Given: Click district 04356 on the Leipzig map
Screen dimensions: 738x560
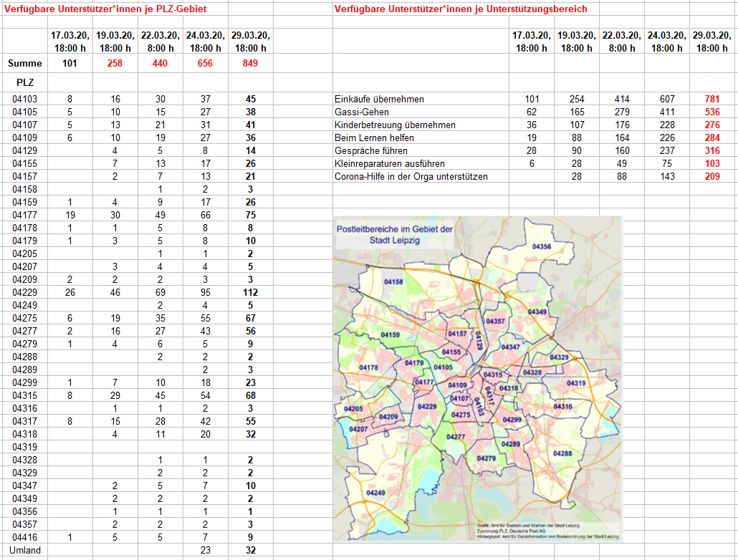Looking at the screenshot, I should pos(541,246).
